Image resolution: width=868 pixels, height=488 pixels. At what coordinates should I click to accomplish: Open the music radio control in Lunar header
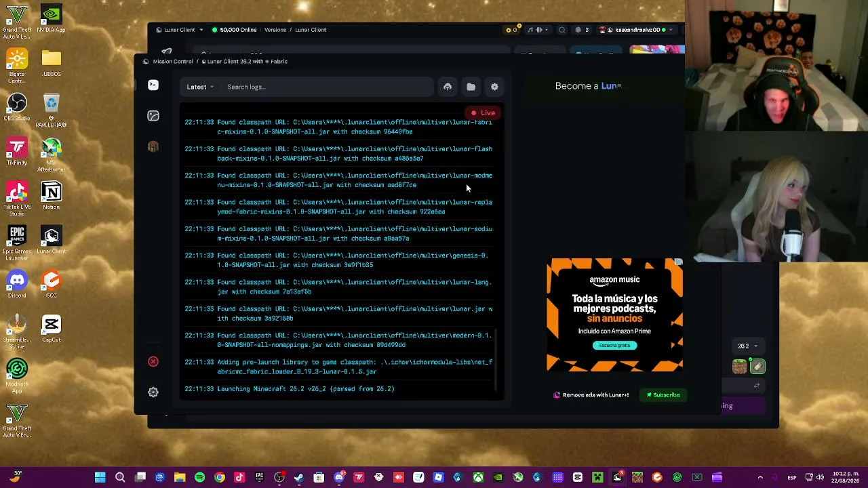pos(539,30)
